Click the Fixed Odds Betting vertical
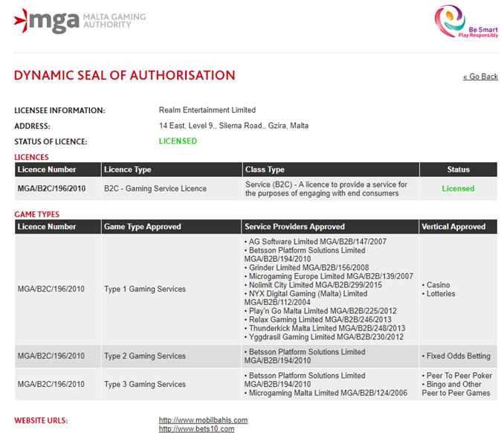Screen dimensions: 504x433 456,356
